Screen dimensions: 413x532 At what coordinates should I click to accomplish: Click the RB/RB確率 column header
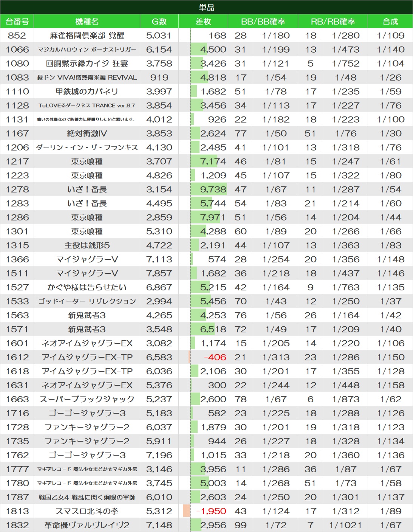tap(333, 22)
